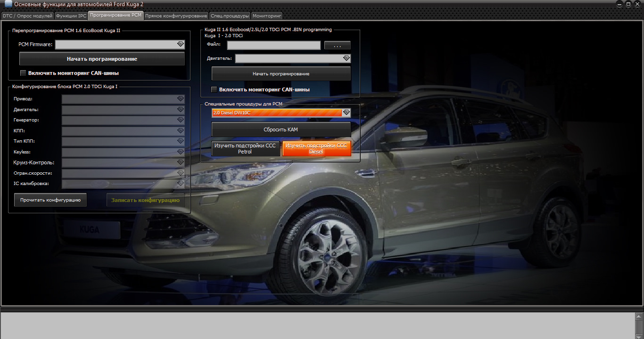The height and width of the screenshot is (339, 644).
Task: Enable CAN monitoring checkbox in .BIN programming section
Action: click(214, 89)
